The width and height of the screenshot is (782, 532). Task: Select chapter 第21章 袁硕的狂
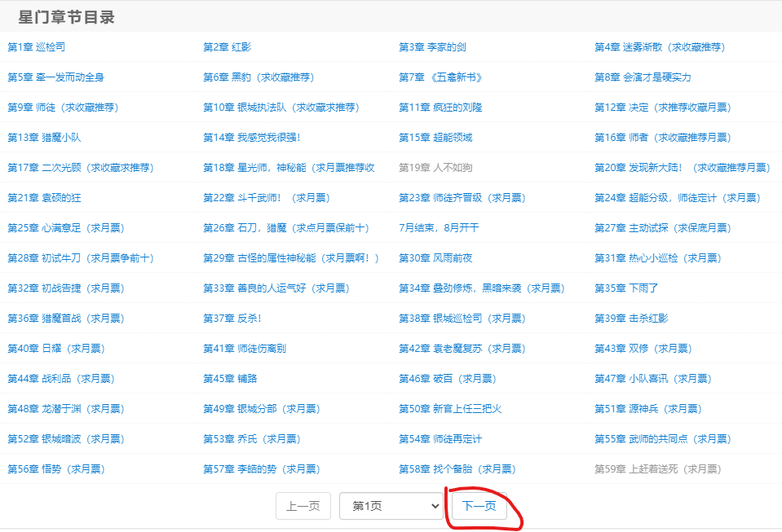tap(39, 197)
